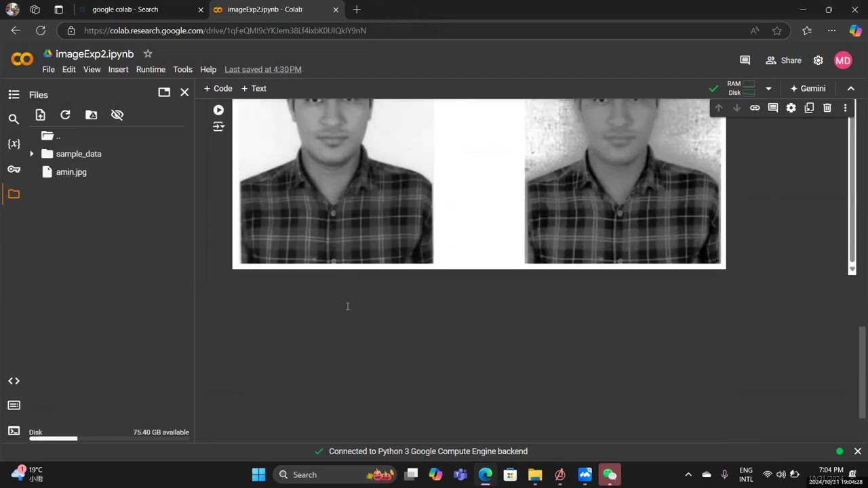Mirror cell in tab

click(809, 108)
